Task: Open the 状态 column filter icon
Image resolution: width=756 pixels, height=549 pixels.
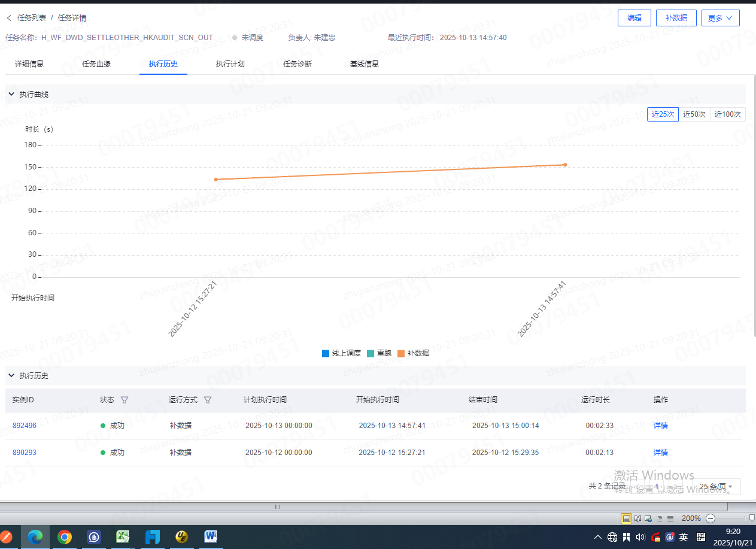Action: [125, 400]
